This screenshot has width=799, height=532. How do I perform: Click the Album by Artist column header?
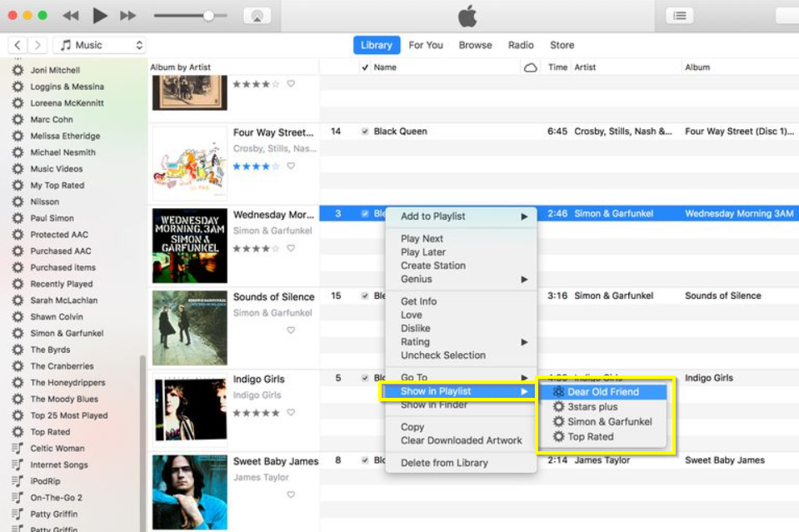[x=181, y=67]
